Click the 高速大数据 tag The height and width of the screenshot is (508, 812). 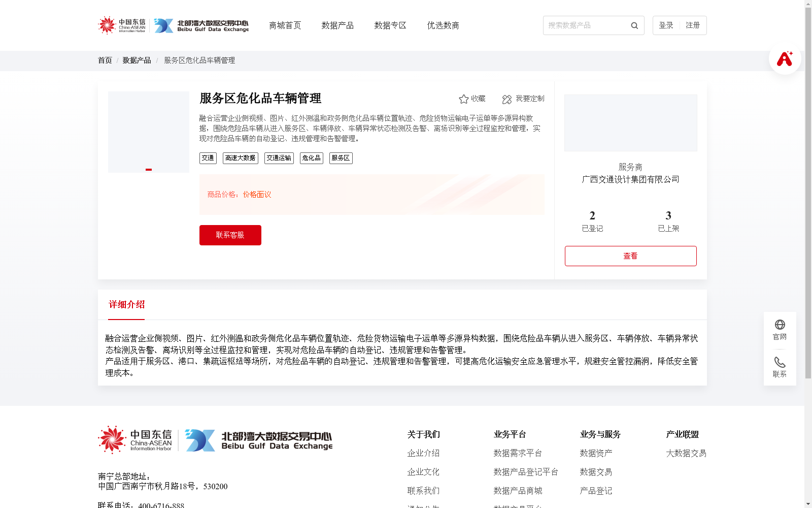(x=241, y=158)
